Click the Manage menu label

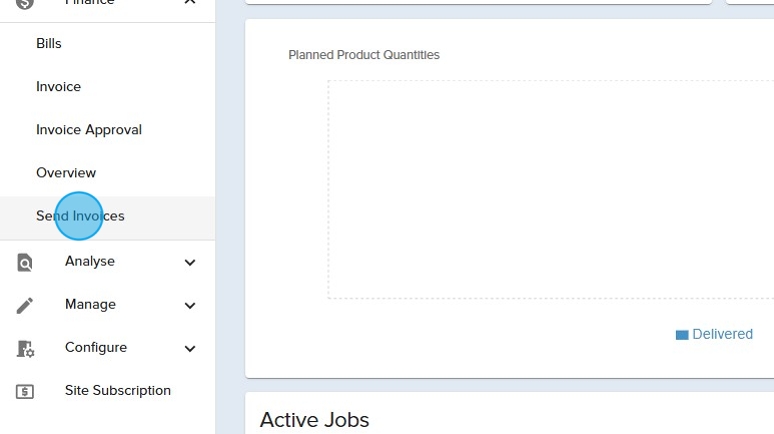coord(90,305)
